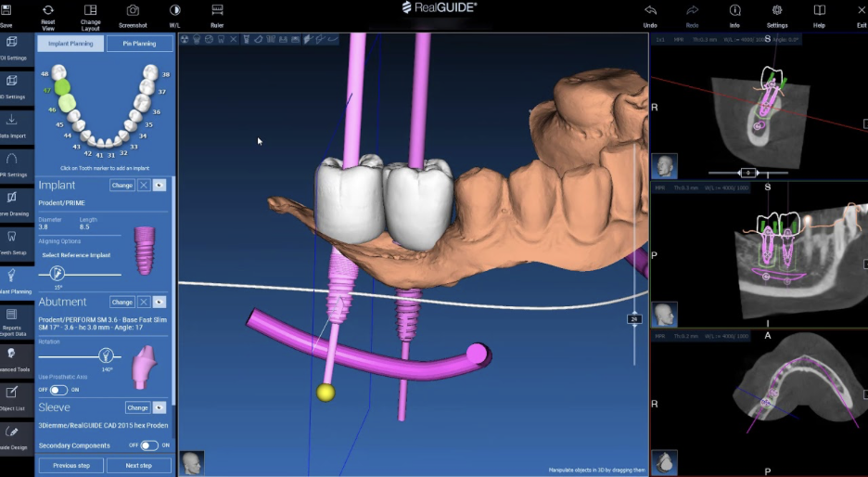
Task: Toggle Use Prosthetic Axis switch
Action: pyautogui.click(x=58, y=390)
